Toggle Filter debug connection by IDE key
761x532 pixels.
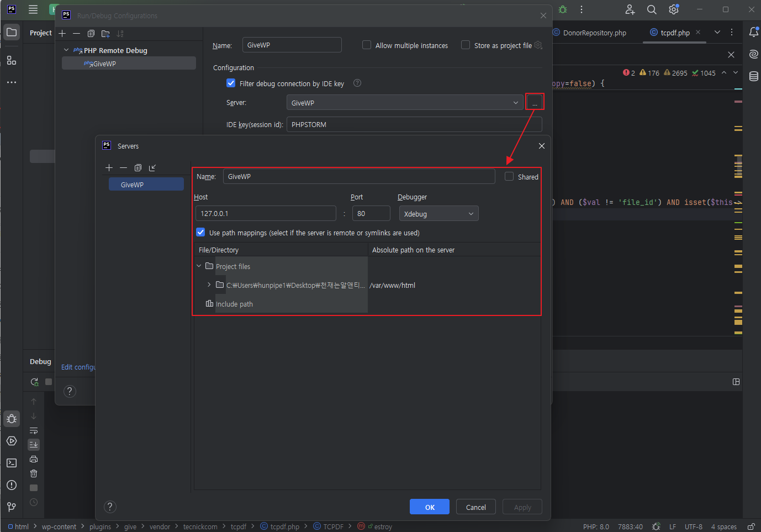(x=231, y=83)
